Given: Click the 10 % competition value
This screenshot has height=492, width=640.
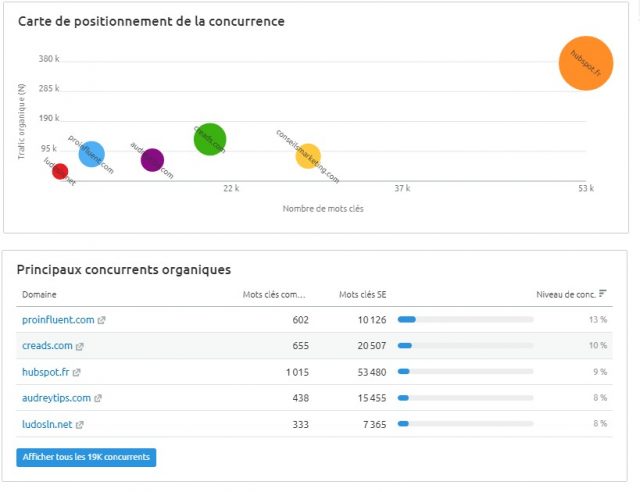Looking at the screenshot, I should (x=598, y=345).
